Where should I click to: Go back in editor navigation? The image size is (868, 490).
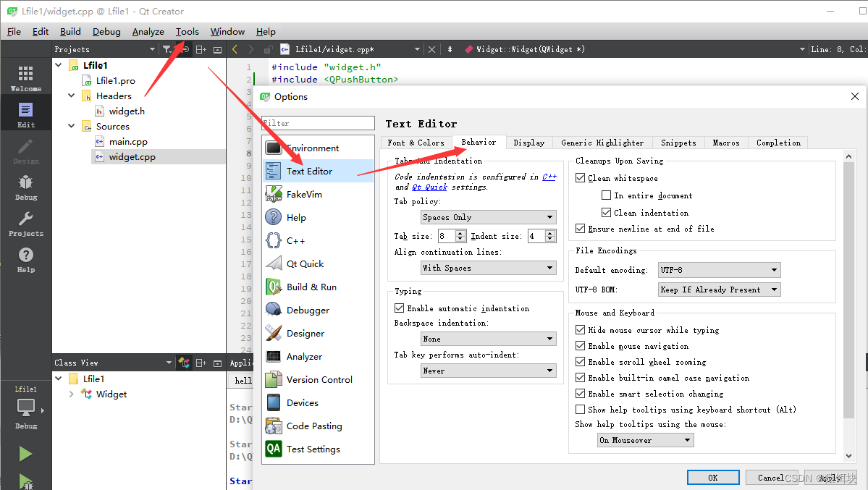235,49
